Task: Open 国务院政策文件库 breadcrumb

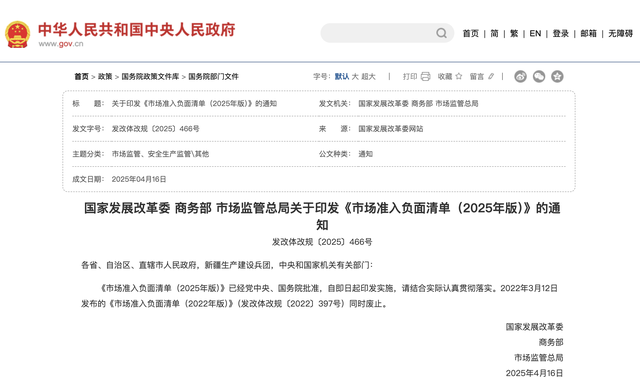Action: [150, 76]
